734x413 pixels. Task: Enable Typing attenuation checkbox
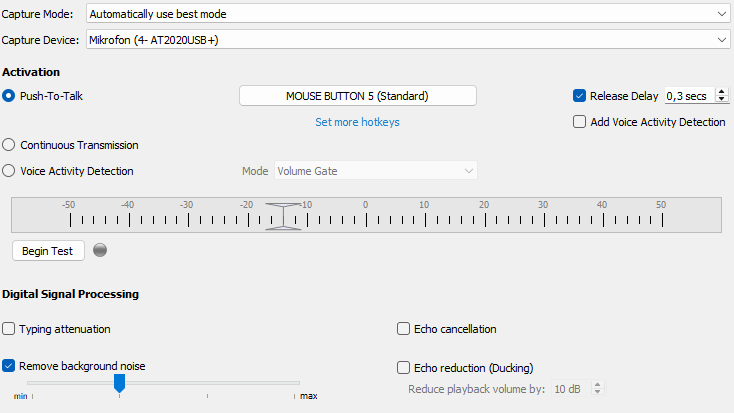point(9,329)
